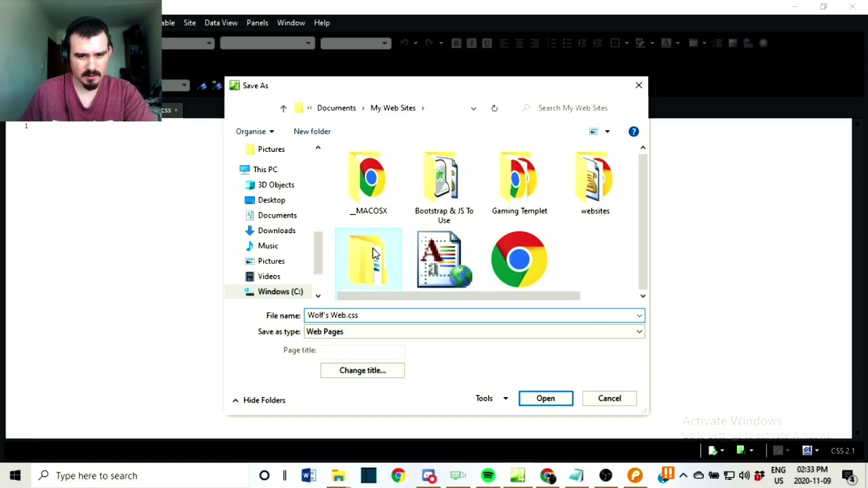Viewport: 868px width, 488px height.
Task: Open the Save As help icon
Action: click(633, 131)
